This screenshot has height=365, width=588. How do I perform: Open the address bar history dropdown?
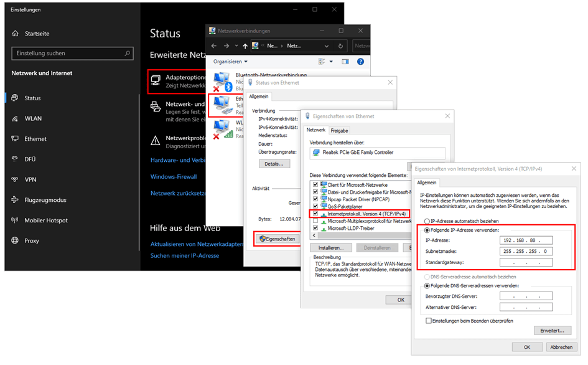click(327, 46)
